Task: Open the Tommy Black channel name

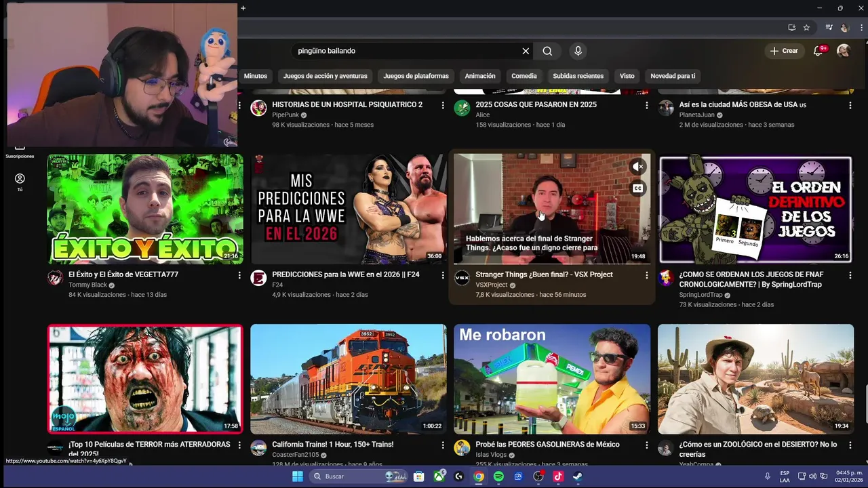Action: click(87, 285)
